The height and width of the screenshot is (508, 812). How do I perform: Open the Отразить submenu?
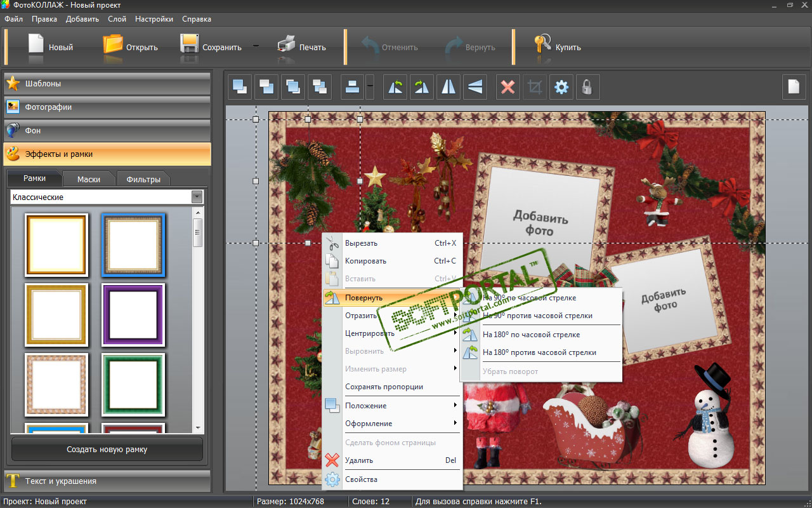pos(393,316)
